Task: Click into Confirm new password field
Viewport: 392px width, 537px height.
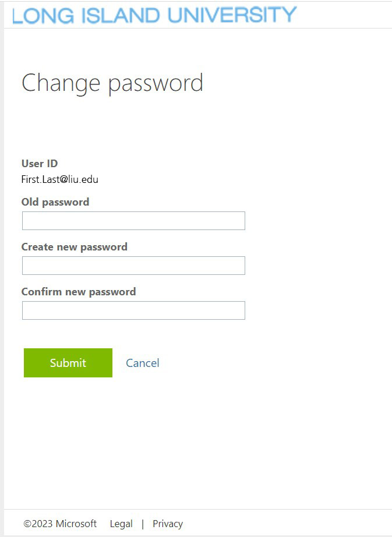Action: pos(133,310)
